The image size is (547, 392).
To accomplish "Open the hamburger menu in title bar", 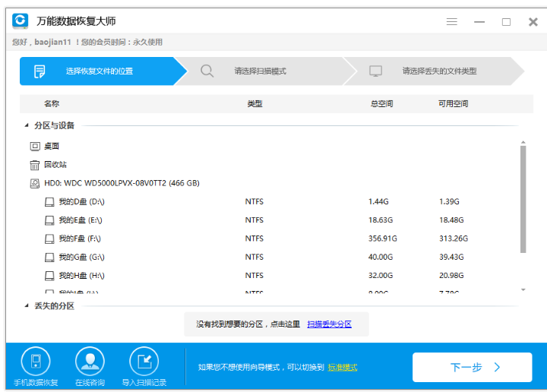I will (x=452, y=21).
